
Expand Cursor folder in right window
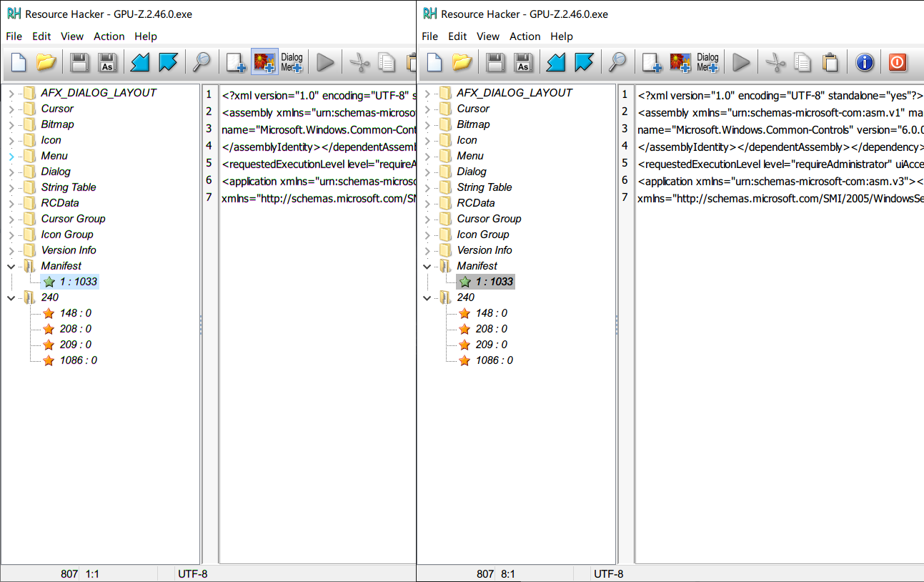point(427,109)
